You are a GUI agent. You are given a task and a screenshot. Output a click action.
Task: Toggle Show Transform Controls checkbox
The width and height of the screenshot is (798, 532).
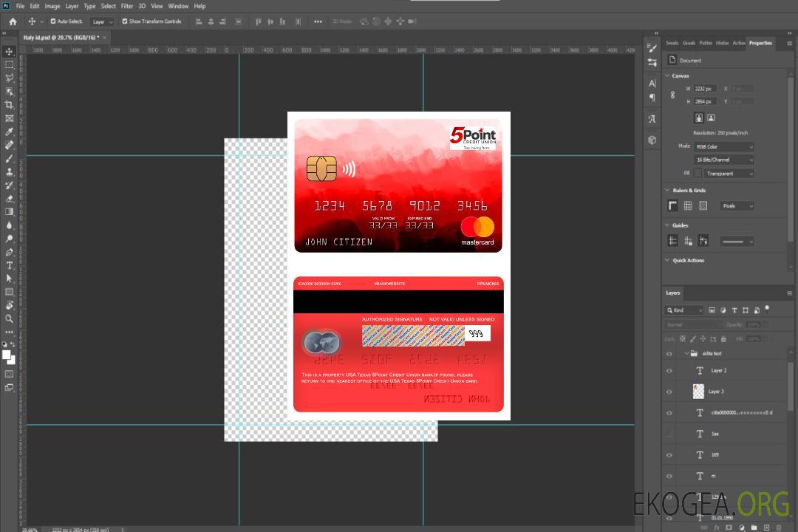[125, 21]
